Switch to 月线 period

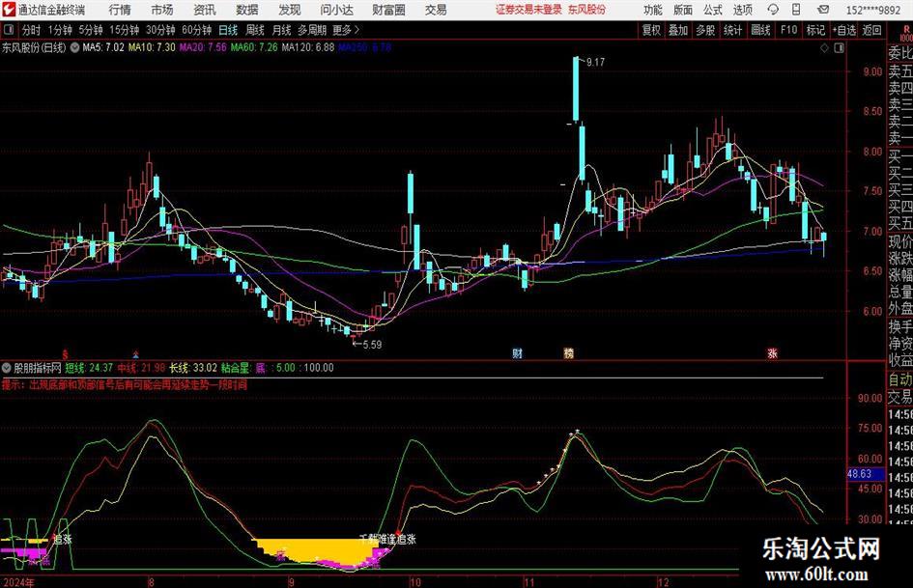282,30
